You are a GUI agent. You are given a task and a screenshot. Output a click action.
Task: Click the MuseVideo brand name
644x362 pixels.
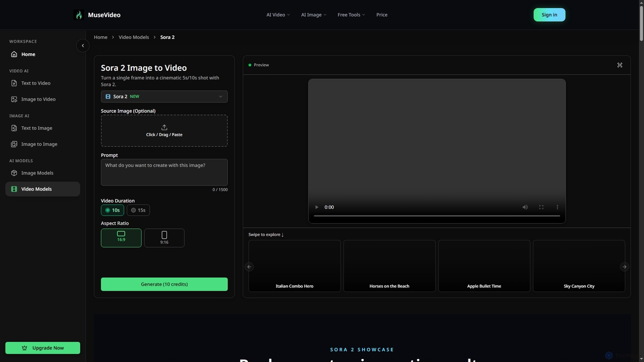pyautogui.click(x=104, y=15)
